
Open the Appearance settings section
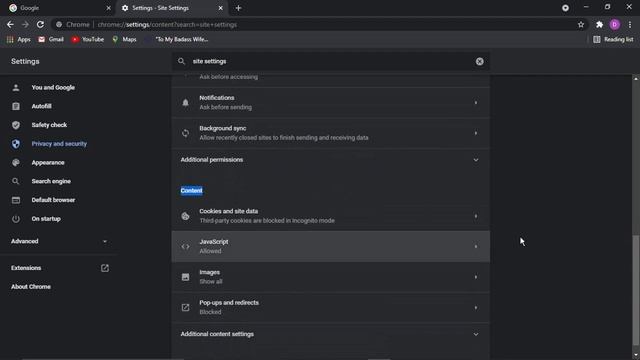[x=48, y=162]
